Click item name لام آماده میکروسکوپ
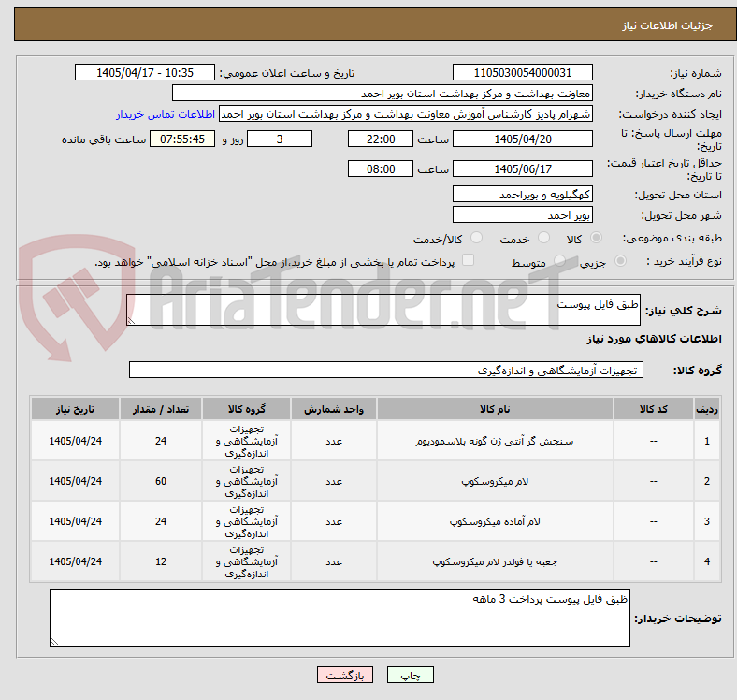Viewport: 737px width, 700px height. click(495, 521)
